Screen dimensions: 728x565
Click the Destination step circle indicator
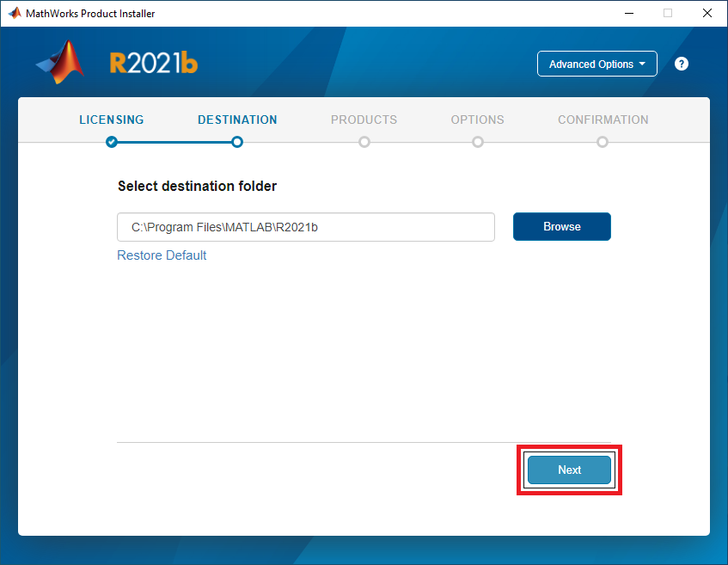coord(237,142)
